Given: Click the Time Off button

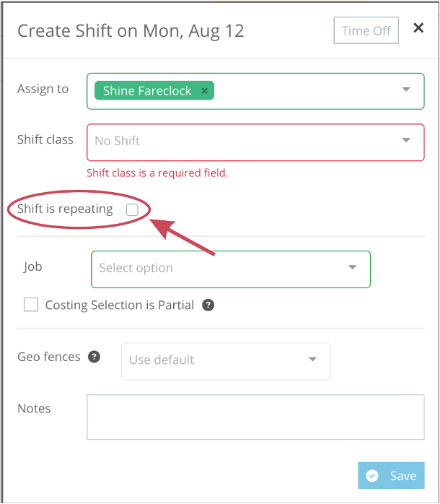Looking at the screenshot, I should pos(366,30).
